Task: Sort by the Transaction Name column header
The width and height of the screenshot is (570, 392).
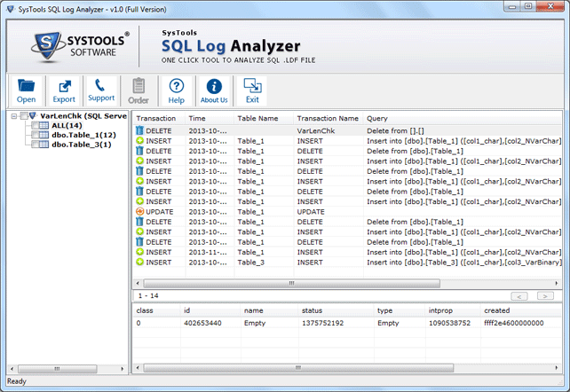Action: coord(329,118)
